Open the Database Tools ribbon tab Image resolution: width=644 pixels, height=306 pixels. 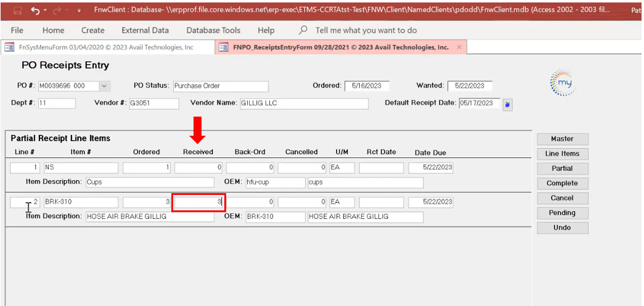pyautogui.click(x=213, y=30)
